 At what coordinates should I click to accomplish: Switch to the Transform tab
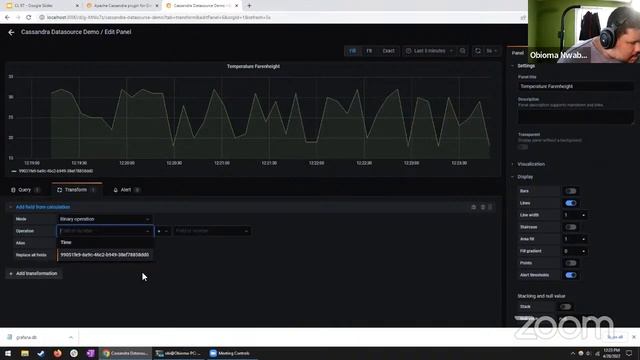click(x=76, y=190)
